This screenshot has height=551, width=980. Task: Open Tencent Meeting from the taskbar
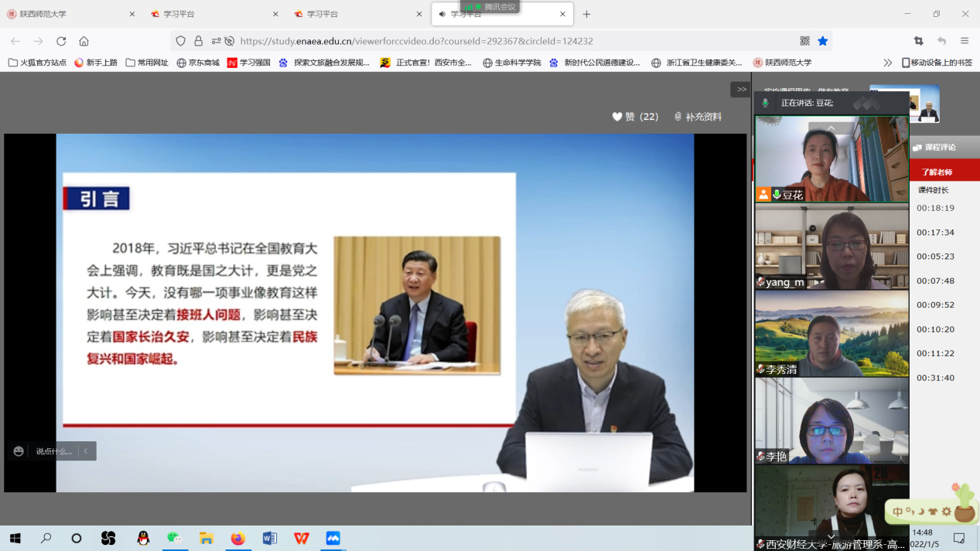click(333, 538)
